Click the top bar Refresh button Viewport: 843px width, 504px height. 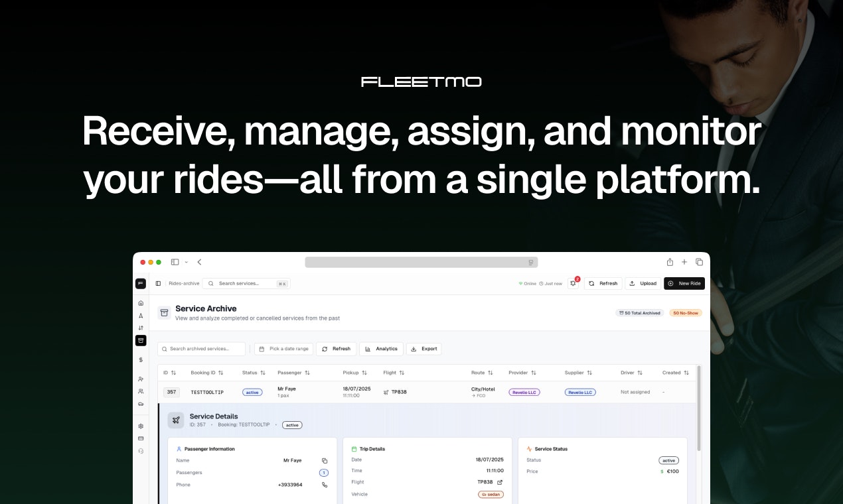(x=603, y=283)
